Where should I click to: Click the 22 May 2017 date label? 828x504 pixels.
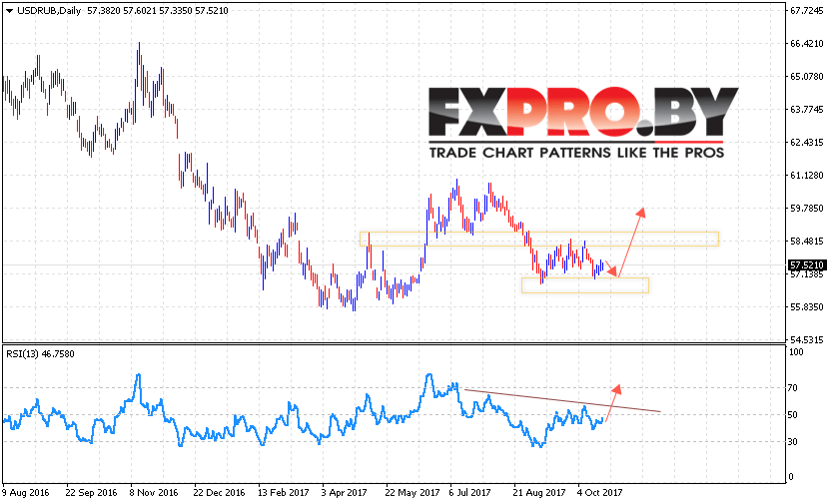pyautogui.click(x=412, y=492)
